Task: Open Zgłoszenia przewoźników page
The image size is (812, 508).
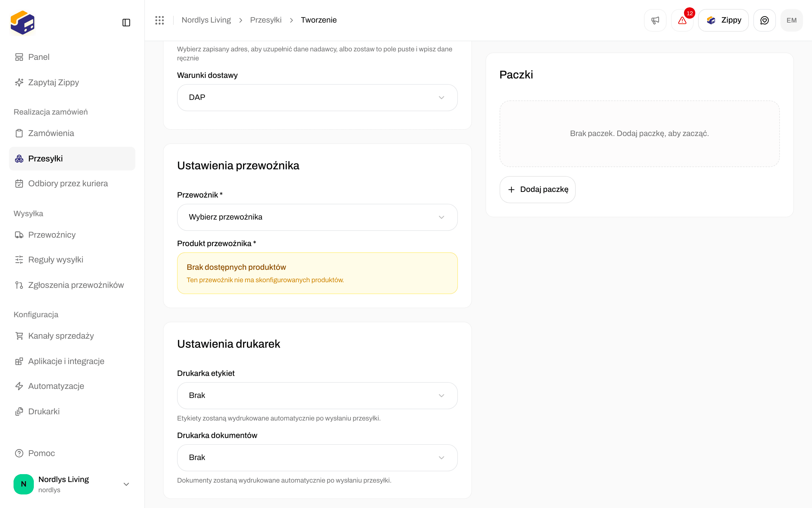Action: point(72,285)
